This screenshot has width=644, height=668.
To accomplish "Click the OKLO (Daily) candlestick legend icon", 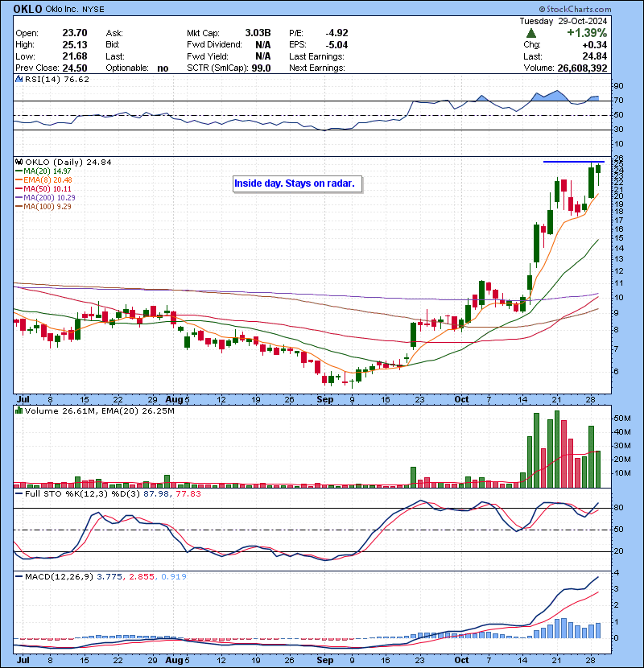I will pyautogui.click(x=19, y=162).
